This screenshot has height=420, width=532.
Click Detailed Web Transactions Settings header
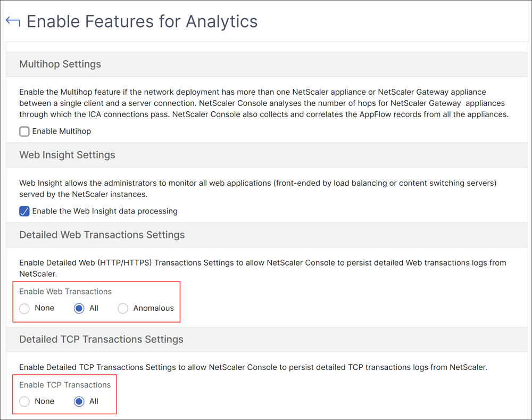(102, 235)
